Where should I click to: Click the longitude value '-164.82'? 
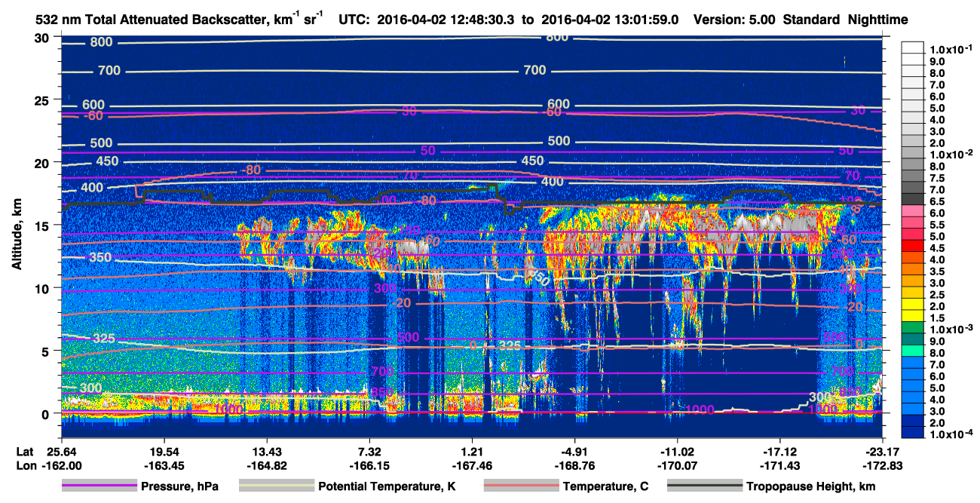tap(267, 465)
